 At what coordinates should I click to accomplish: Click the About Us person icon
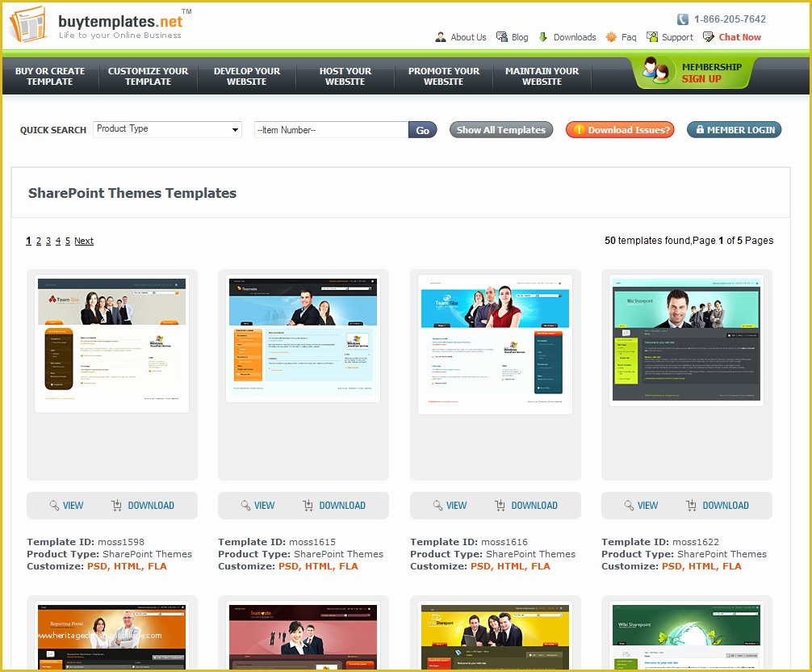click(440, 37)
